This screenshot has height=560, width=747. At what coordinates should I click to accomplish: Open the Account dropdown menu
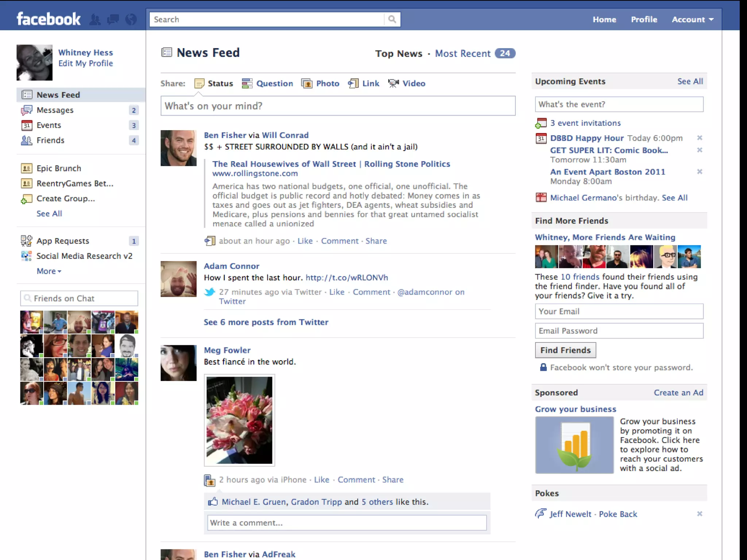click(692, 20)
